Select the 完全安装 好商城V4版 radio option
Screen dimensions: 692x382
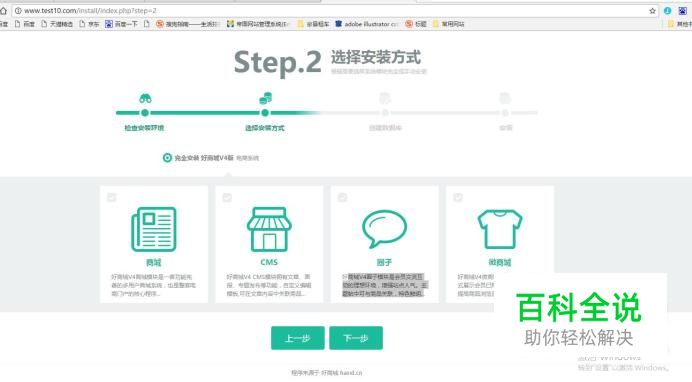[167, 157]
